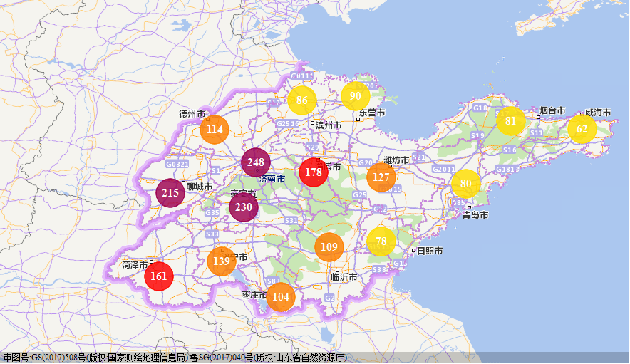This screenshot has width=630, height=364.
Task: Select the orange 109 marker above 临沂市
Action: [x=329, y=247]
